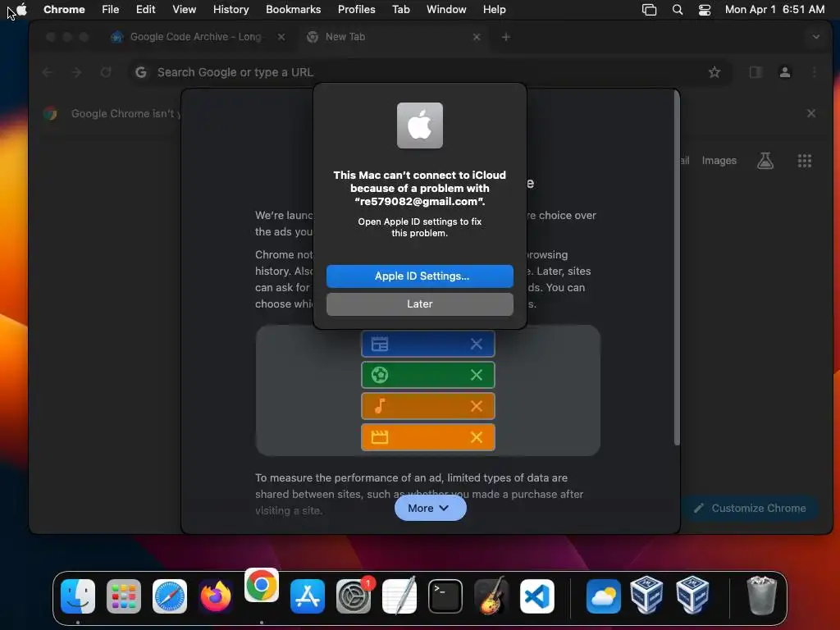Open Chrome profile avatar icon
Screen dimensions: 840x630
tap(785, 72)
